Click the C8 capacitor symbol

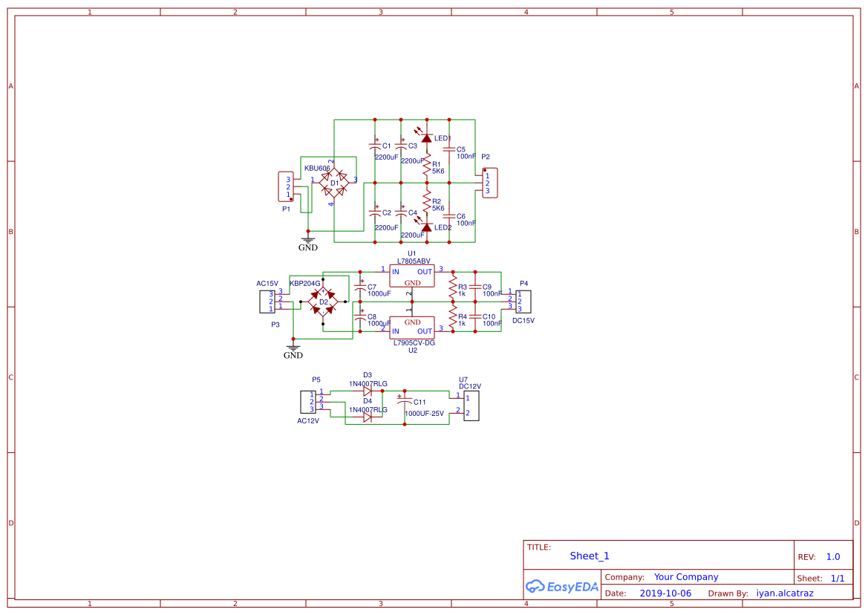tap(360, 316)
